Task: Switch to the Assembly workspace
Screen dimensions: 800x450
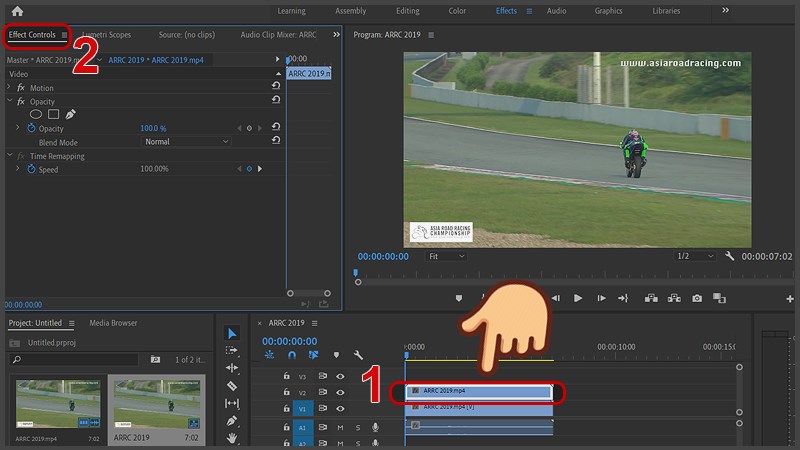Action: click(351, 11)
